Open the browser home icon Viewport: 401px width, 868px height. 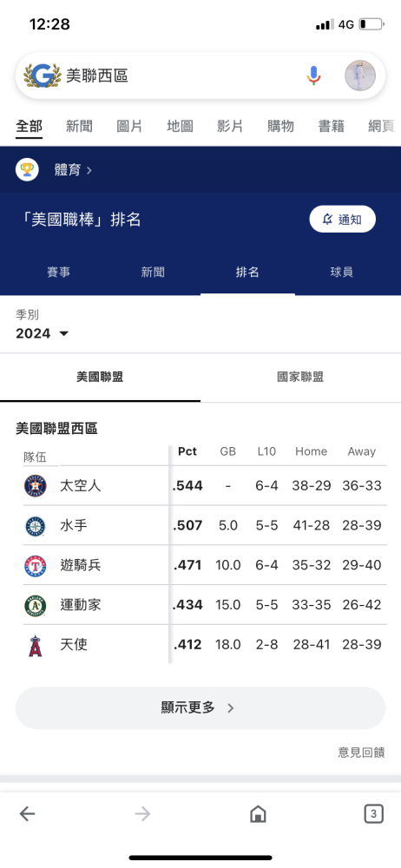[258, 813]
